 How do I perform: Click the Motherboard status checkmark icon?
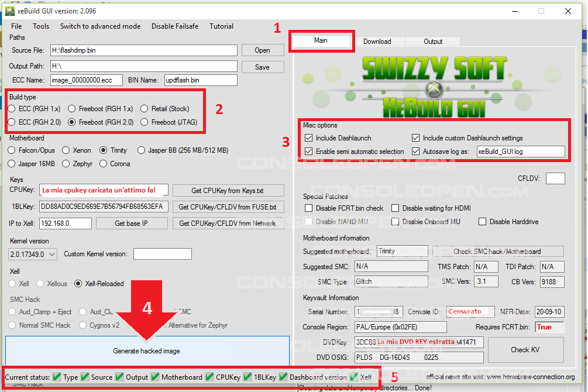(155, 377)
